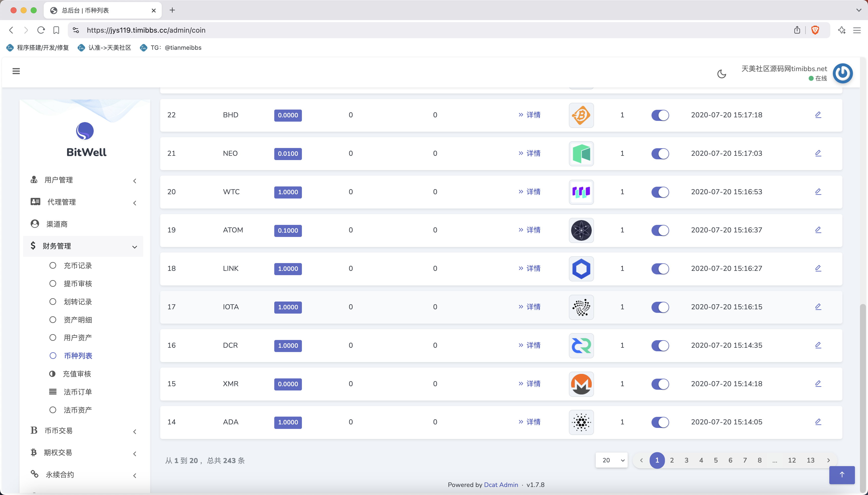
Task: Open 详情 link for DCR
Action: 529,345
